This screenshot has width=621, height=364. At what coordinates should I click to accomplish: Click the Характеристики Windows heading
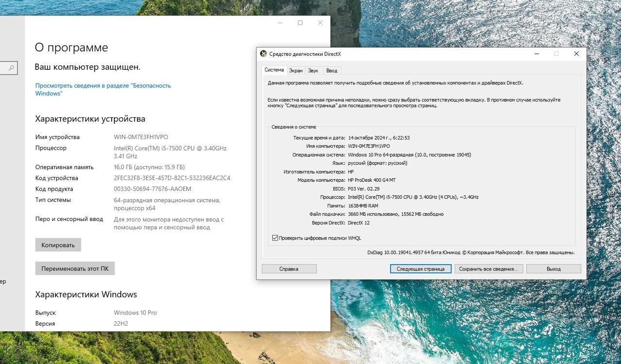pos(86,294)
